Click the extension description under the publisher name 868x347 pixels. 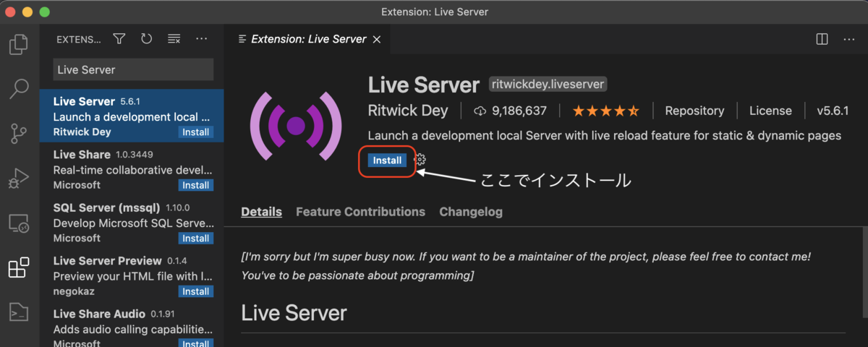click(604, 136)
